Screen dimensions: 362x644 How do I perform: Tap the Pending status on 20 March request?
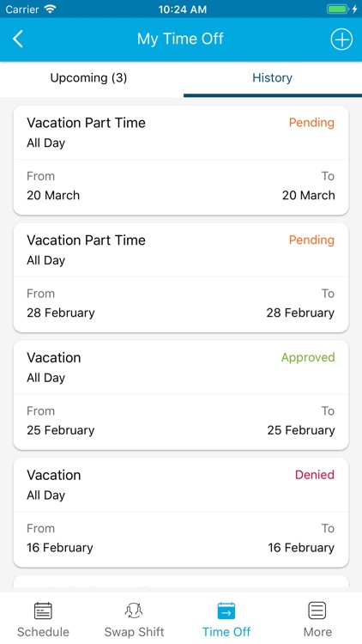[311, 123]
